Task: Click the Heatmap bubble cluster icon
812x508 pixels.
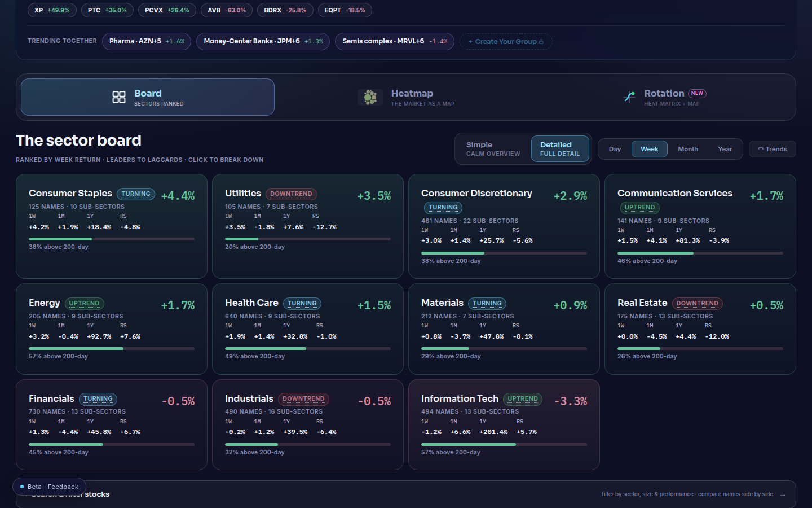Action: 370,97
